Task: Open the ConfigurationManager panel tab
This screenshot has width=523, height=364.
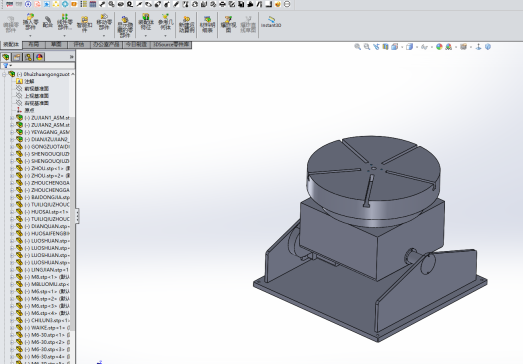Action: pos(28,57)
